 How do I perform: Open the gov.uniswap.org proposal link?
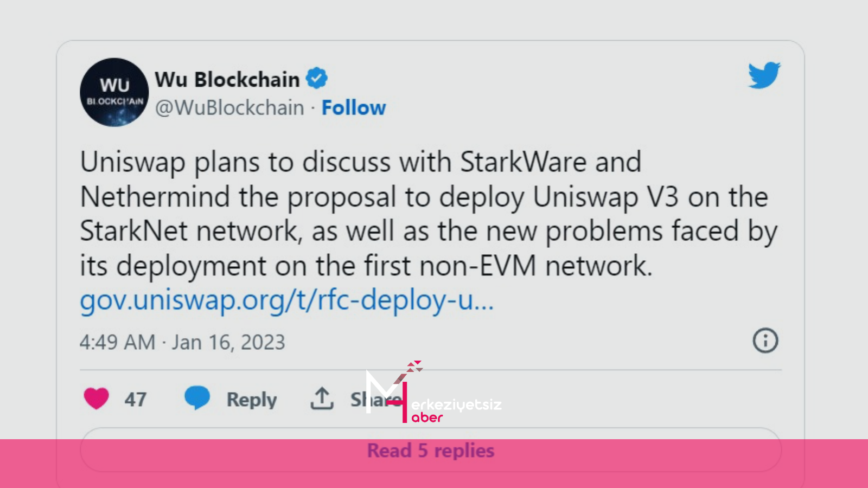point(286,300)
